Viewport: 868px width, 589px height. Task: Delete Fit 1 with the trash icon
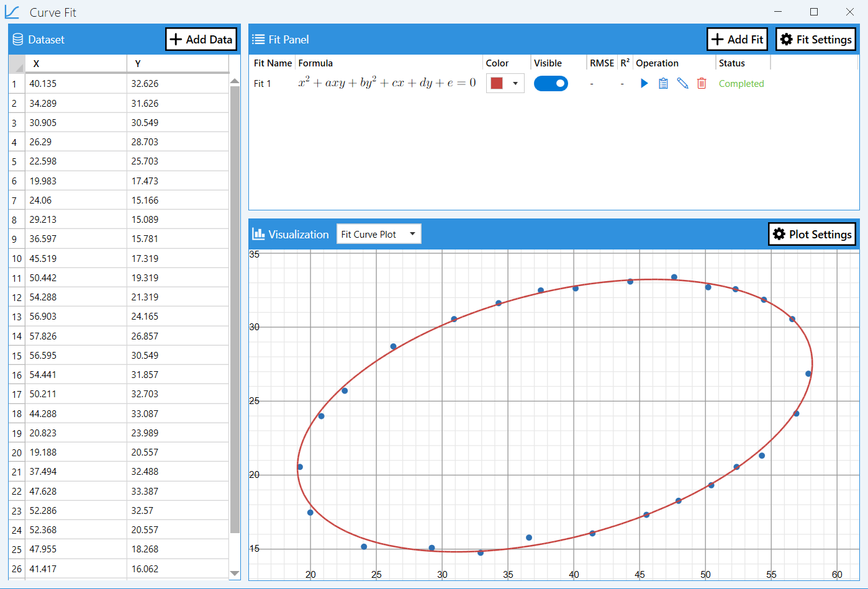(x=702, y=83)
